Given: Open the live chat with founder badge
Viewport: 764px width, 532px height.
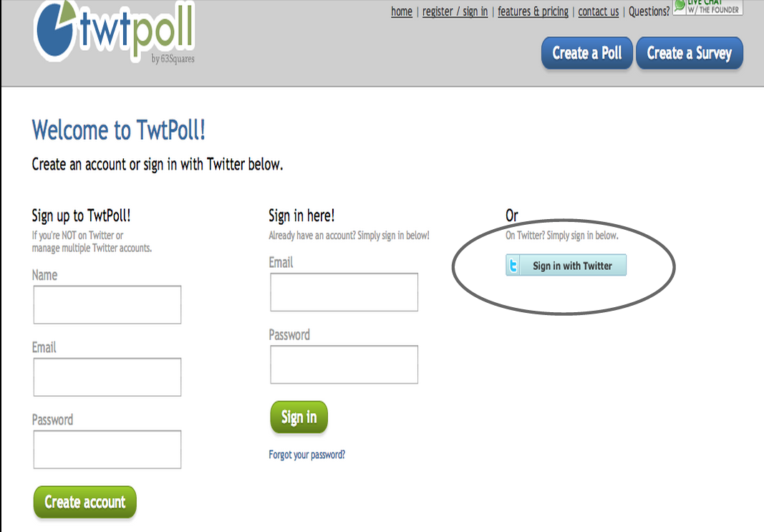Looking at the screenshot, I should coord(707,8).
